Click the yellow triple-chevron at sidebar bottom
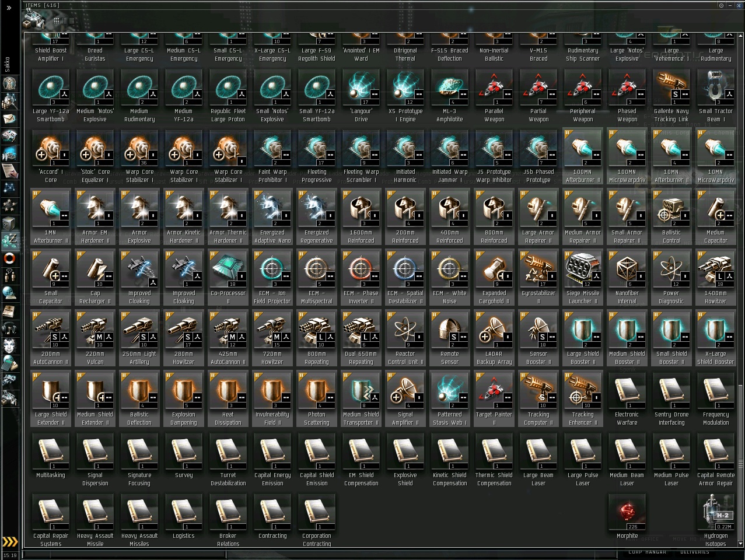Image resolution: width=745 pixels, height=560 pixels. tap(9, 541)
